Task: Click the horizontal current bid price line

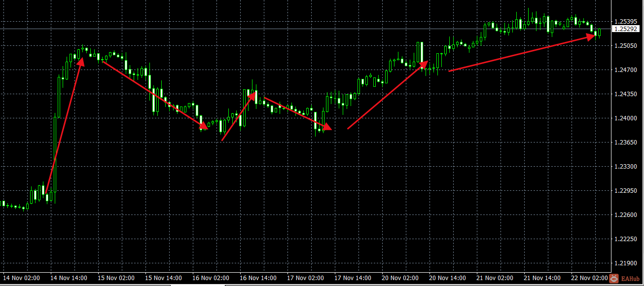Action: point(305,29)
